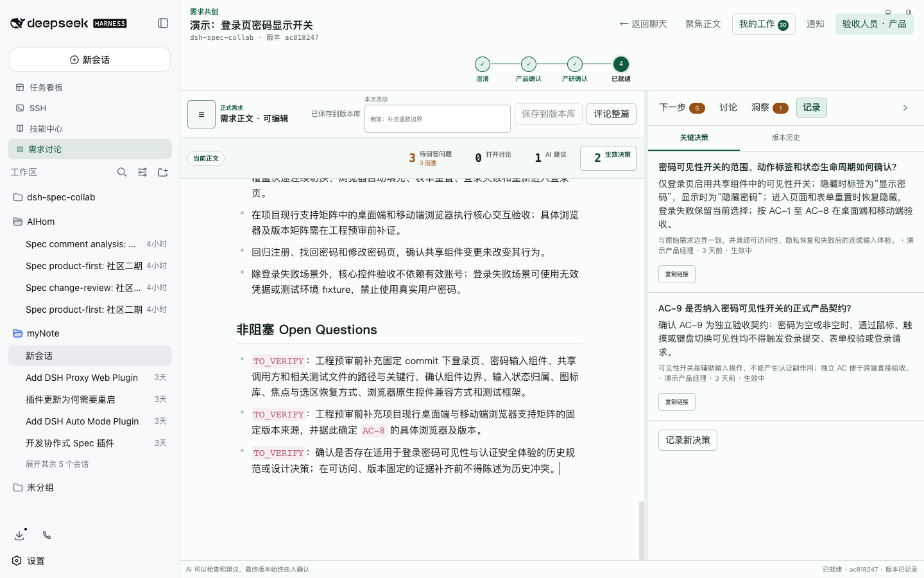Expand the 未分组 folder
The height and width of the screenshot is (578, 924).
pyautogui.click(x=90, y=487)
